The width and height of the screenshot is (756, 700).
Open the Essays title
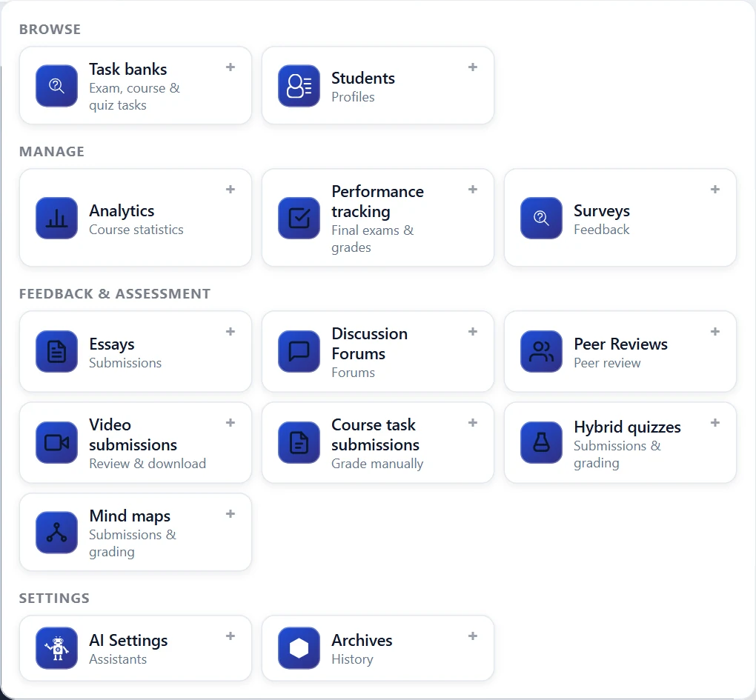[112, 344]
